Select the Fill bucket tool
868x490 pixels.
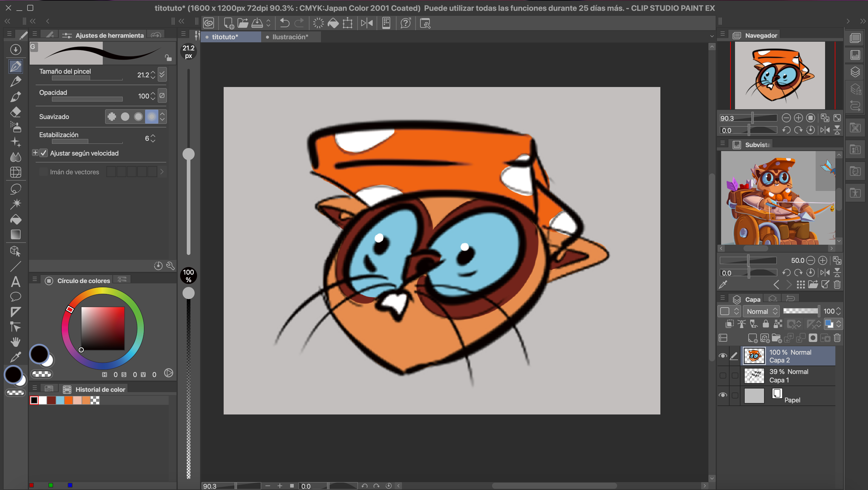click(x=15, y=219)
